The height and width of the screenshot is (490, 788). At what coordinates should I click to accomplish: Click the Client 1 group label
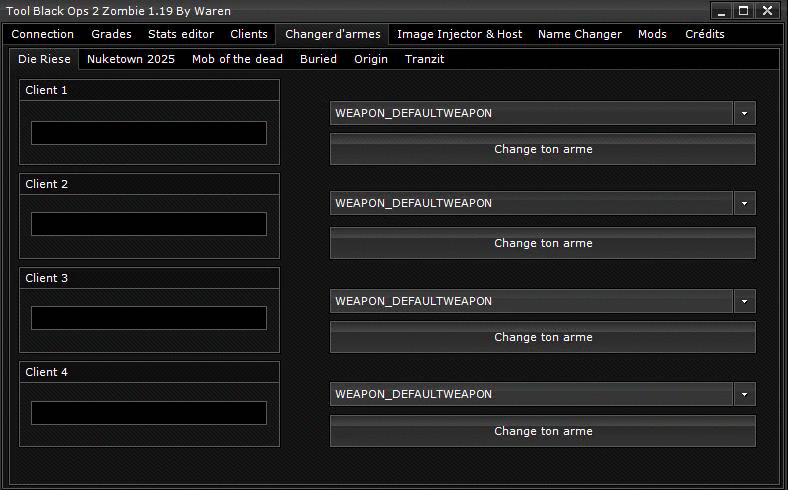pos(46,90)
